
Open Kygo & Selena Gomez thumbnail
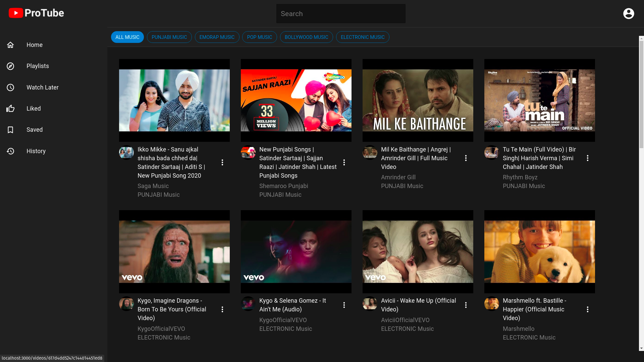coord(296,252)
